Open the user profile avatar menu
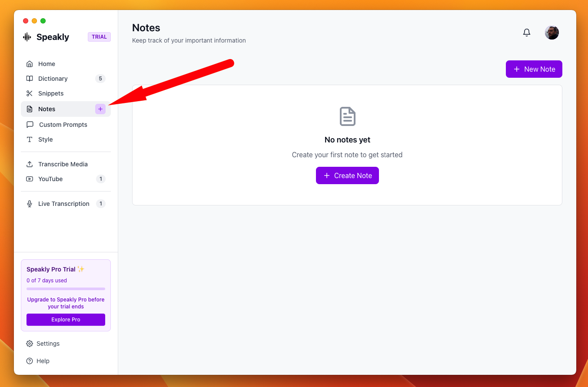Image resolution: width=588 pixels, height=387 pixels. click(551, 32)
